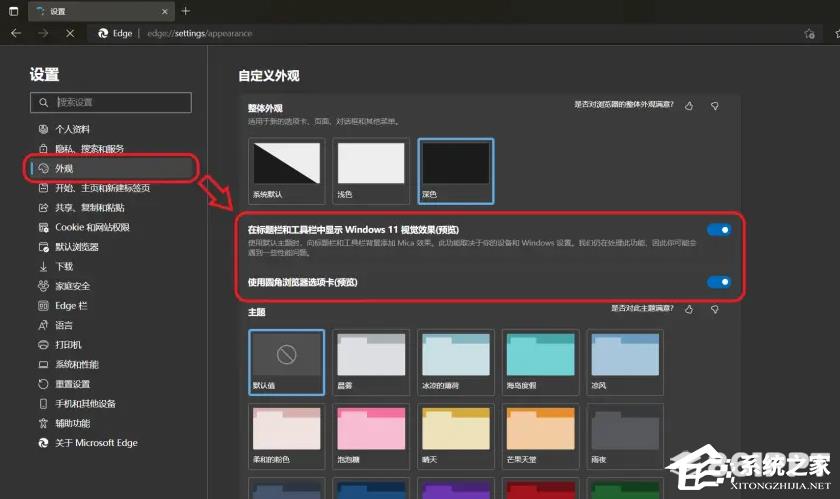840x499 pixels.
Task: Thumbs down for overall appearance feedback
Action: 715,106
